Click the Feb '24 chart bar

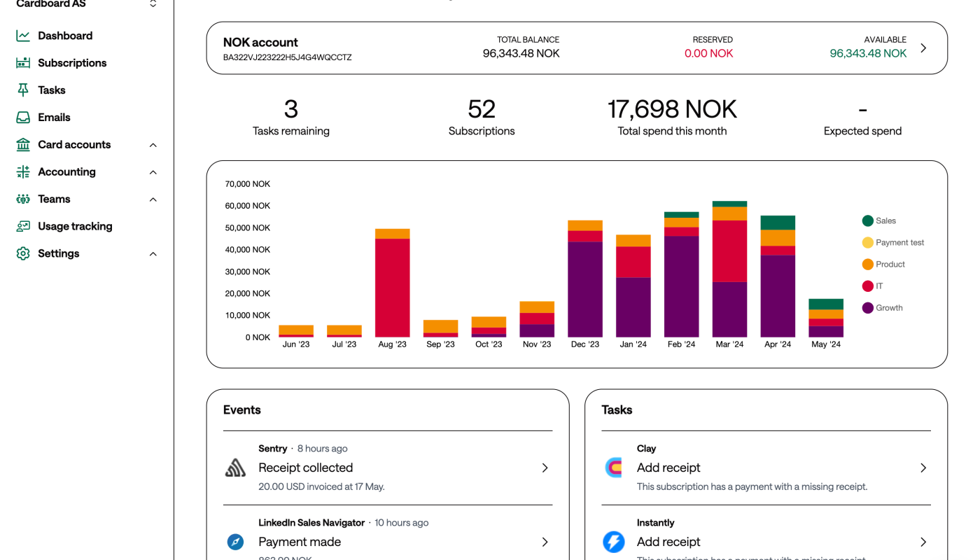682,274
